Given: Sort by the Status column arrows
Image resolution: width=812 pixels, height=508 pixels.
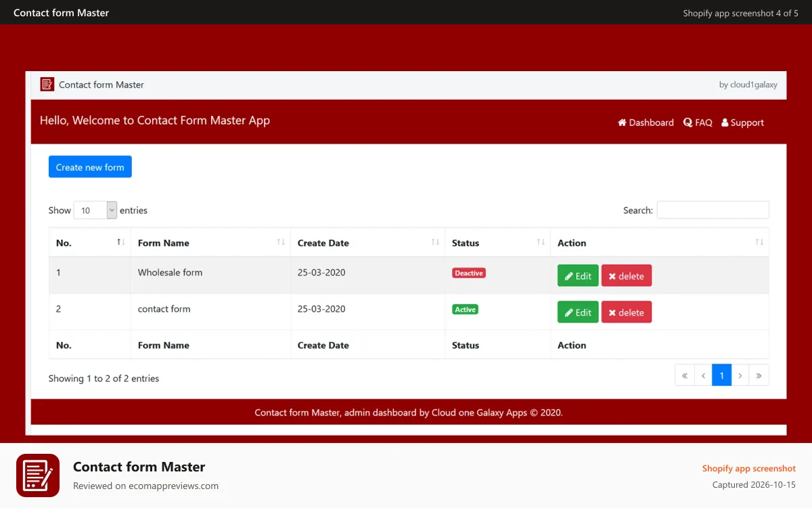Looking at the screenshot, I should pos(541,242).
